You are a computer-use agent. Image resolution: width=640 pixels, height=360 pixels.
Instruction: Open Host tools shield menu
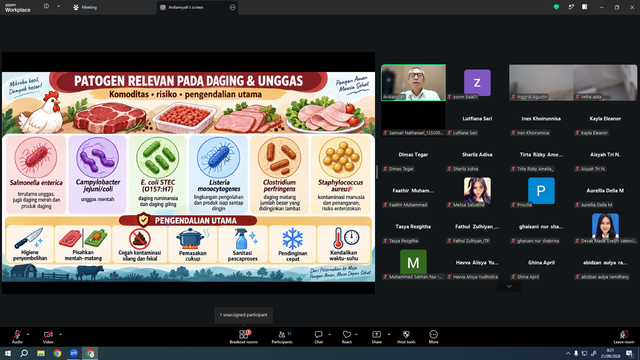pyautogui.click(x=406, y=337)
